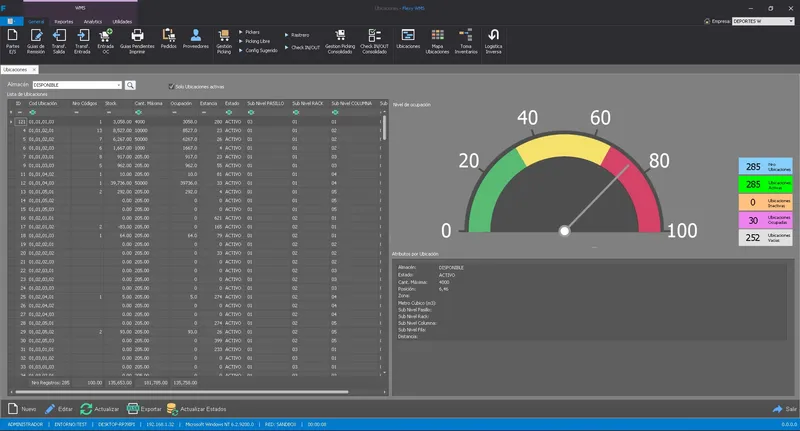
Task: Click the occupancy gauge needle
Action: pos(597,197)
